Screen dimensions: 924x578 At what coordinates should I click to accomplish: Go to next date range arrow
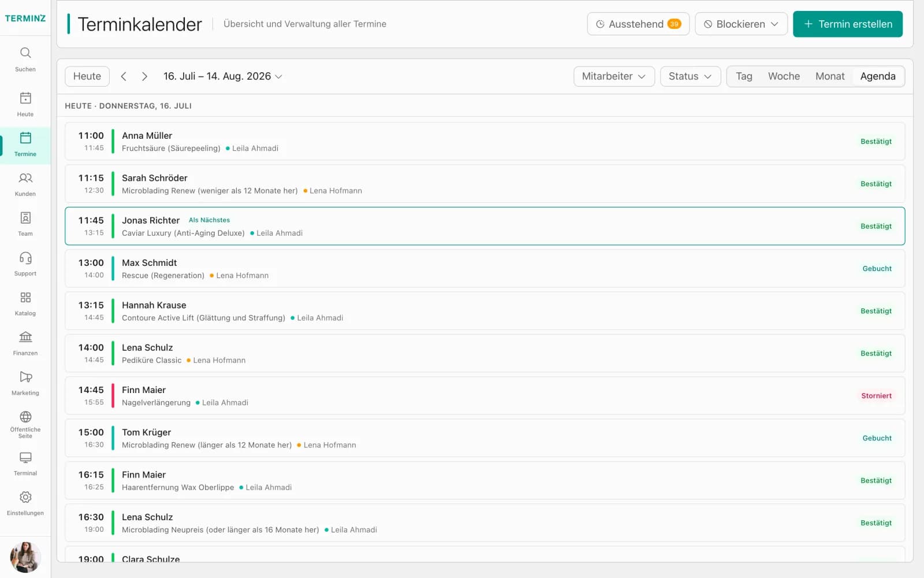click(x=144, y=76)
